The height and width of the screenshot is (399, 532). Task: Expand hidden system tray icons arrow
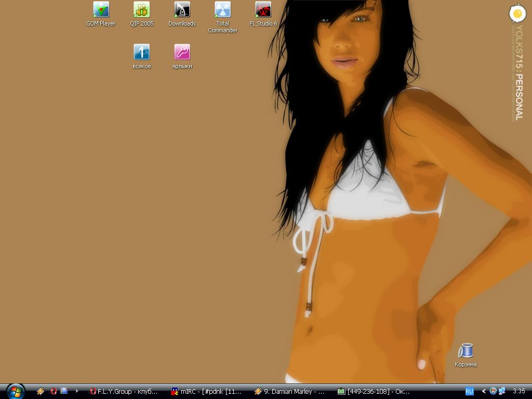484,392
